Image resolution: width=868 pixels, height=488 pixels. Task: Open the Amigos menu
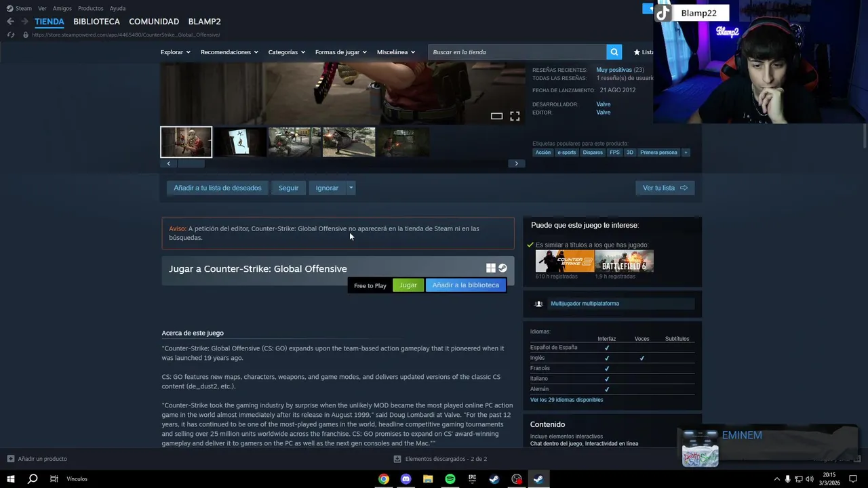62,8
